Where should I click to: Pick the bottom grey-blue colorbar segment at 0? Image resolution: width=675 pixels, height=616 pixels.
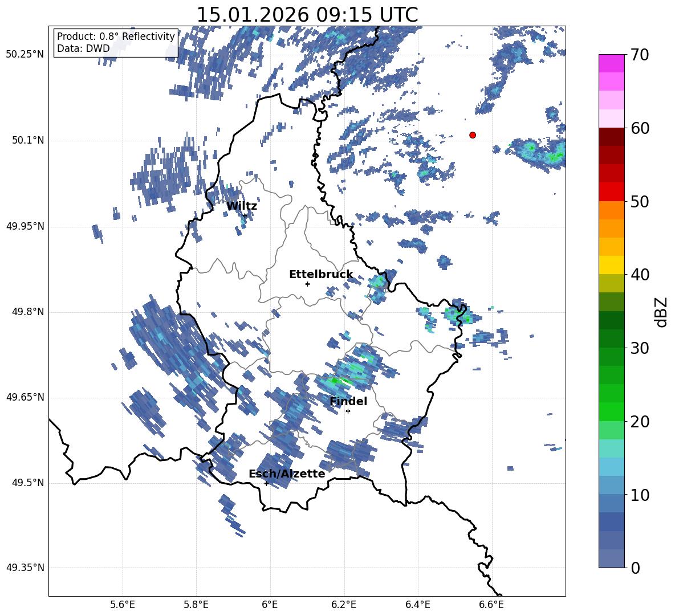pos(611,558)
